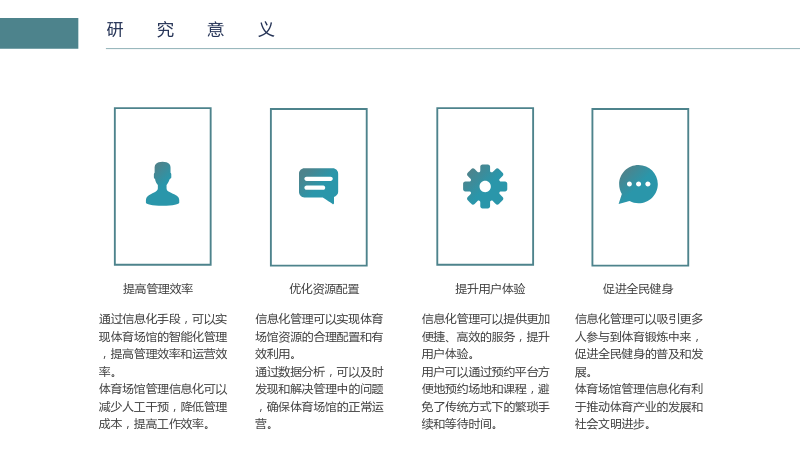Click the 提升用户体验 heading
This screenshot has height=450, width=800.
pyautogui.click(x=490, y=289)
